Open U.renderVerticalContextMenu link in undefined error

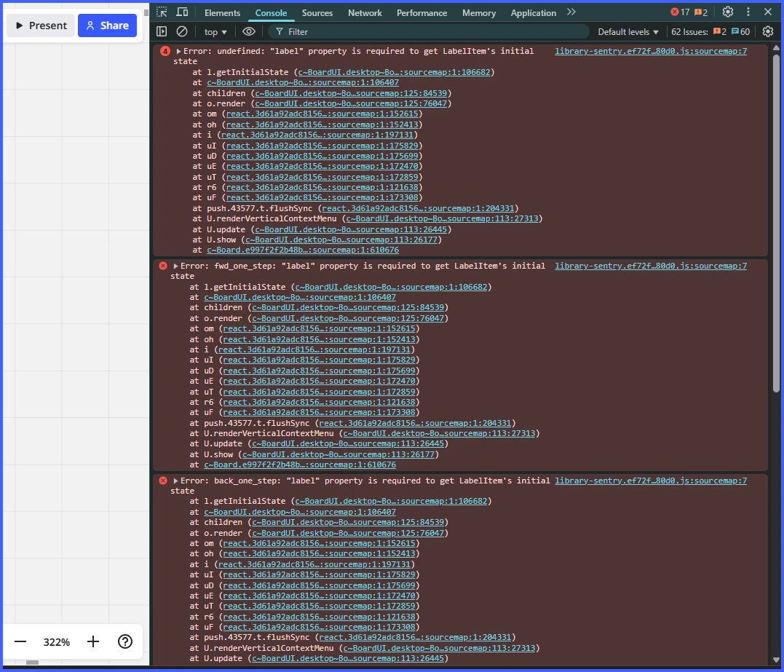pyautogui.click(x=442, y=218)
